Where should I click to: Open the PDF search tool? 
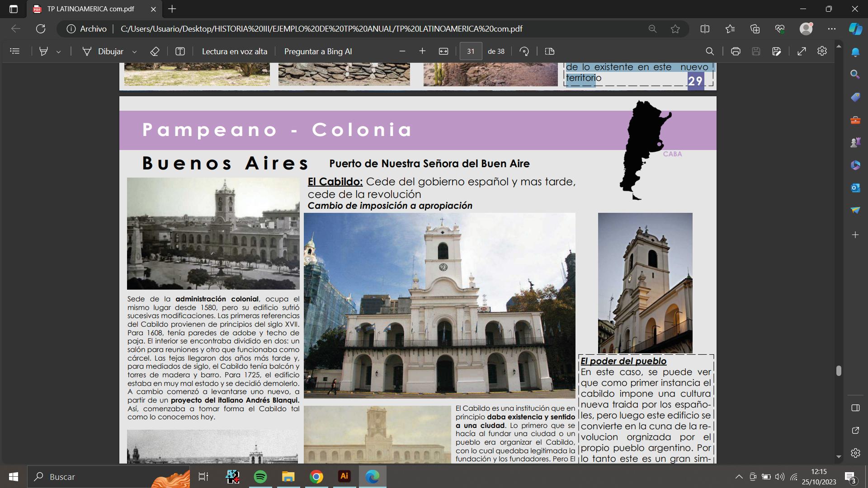coord(710,52)
